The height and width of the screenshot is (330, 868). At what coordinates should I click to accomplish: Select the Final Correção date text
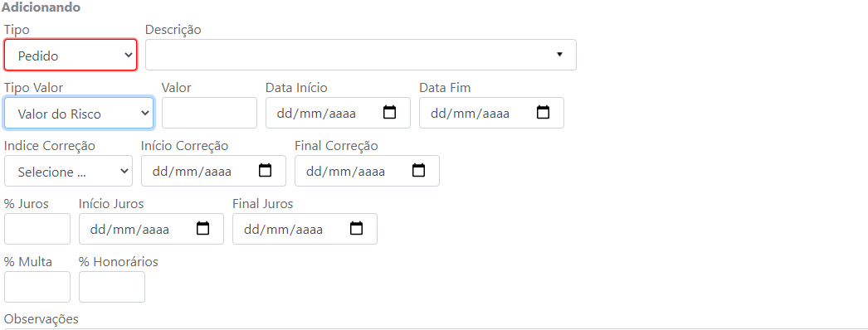pyautogui.click(x=345, y=172)
